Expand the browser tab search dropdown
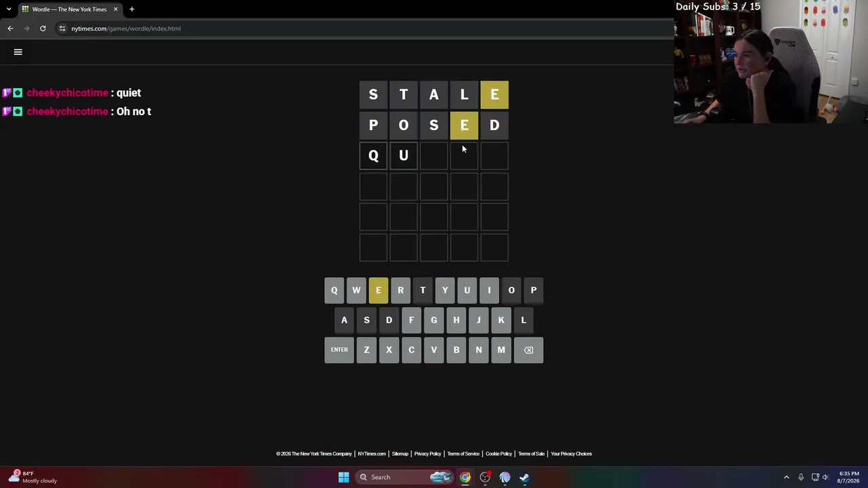 [9, 9]
